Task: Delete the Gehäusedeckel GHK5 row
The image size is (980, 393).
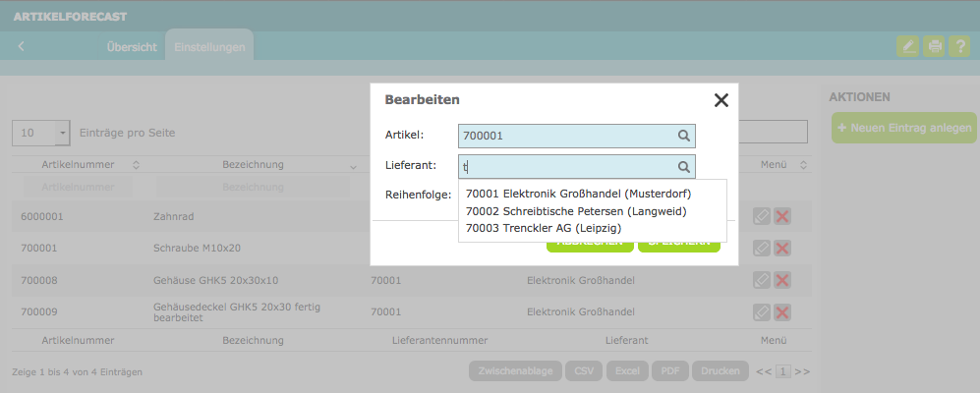Action: point(781,311)
